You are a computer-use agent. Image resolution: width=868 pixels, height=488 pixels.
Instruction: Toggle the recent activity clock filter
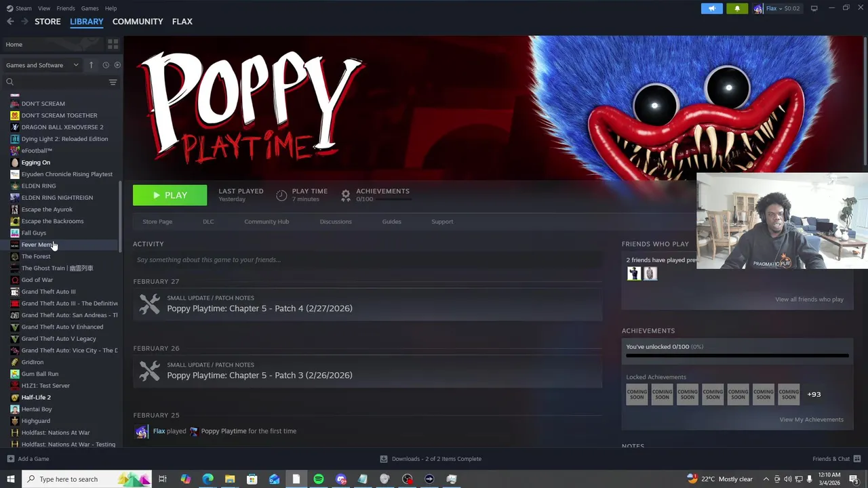pyautogui.click(x=106, y=65)
